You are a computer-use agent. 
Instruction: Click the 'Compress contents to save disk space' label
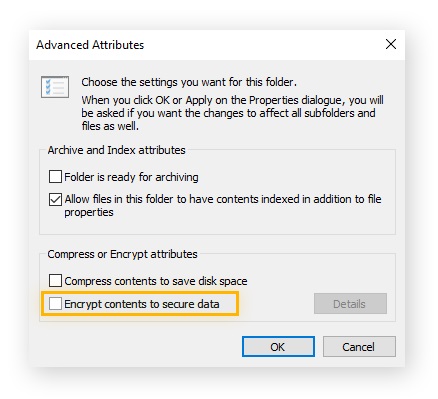156,281
